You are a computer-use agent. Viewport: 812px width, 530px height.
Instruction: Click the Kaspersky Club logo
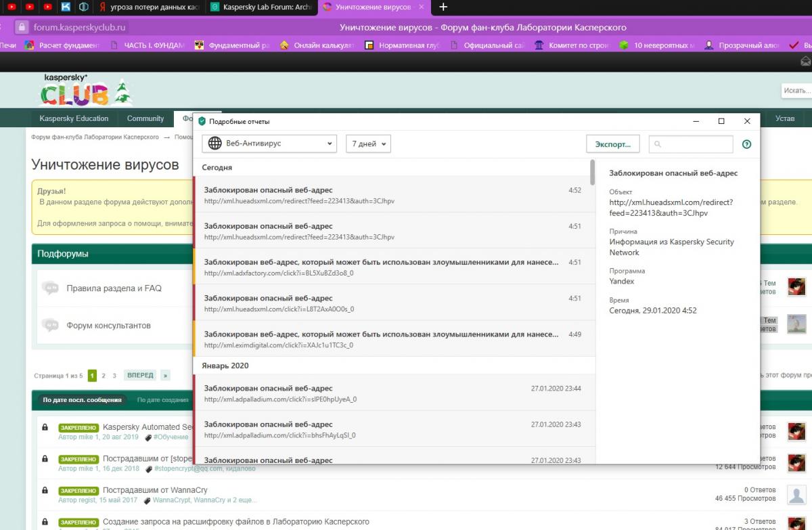pyautogui.click(x=85, y=91)
